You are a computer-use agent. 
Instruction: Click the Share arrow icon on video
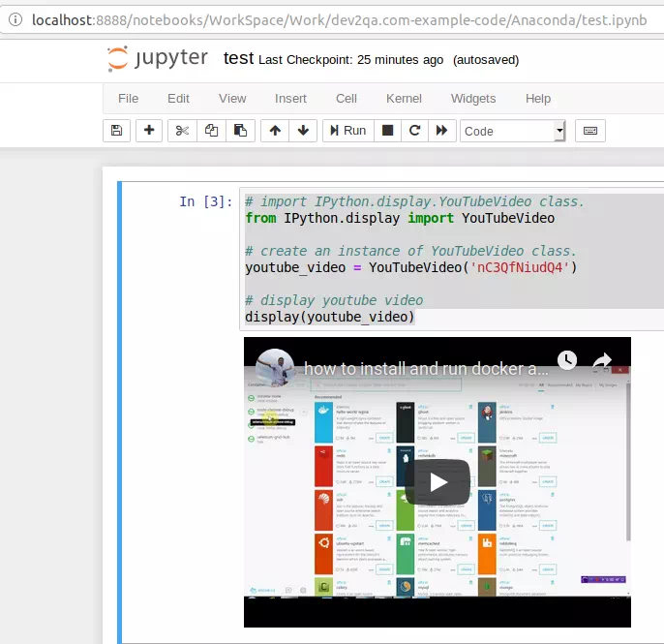[602, 360]
